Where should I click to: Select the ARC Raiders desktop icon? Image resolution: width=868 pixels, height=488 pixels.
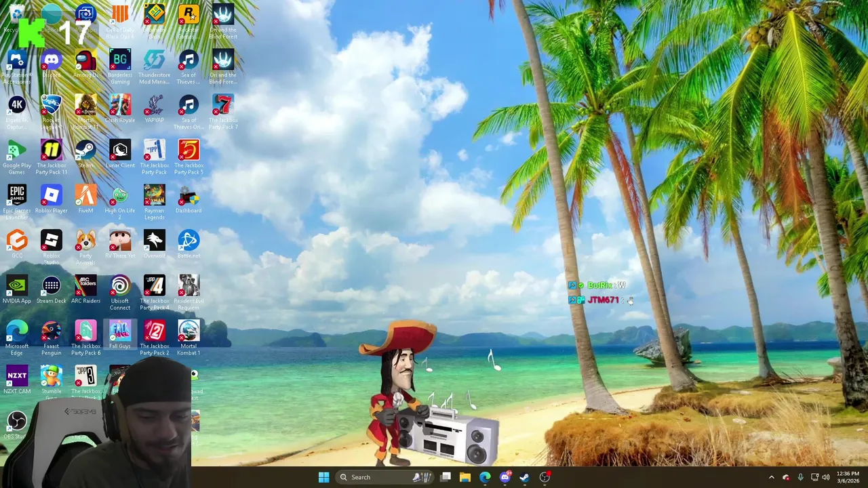tap(85, 290)
